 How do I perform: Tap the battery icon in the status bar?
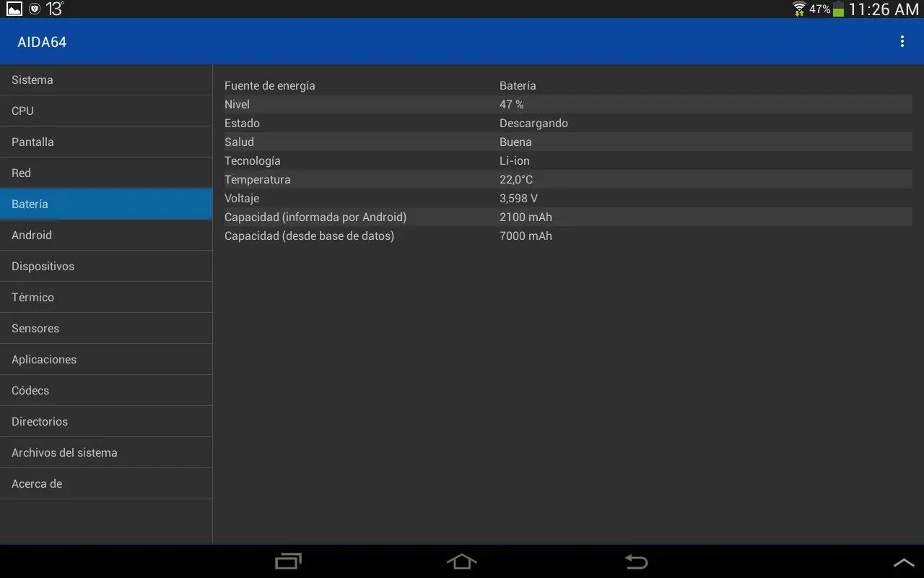coord(839,9)
